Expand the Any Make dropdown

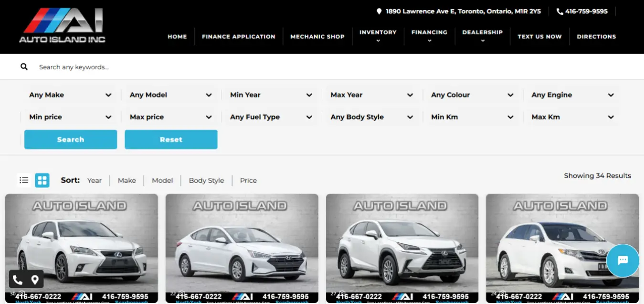[70, 95]
